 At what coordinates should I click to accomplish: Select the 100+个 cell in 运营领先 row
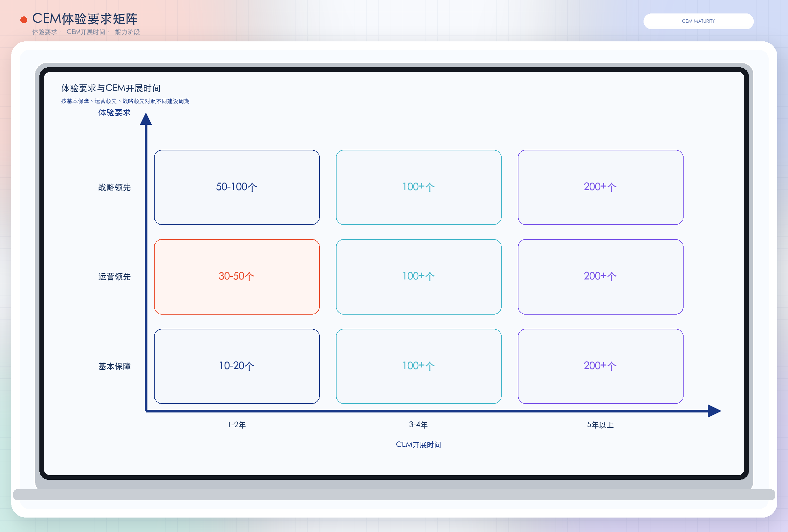coord(418,277)
